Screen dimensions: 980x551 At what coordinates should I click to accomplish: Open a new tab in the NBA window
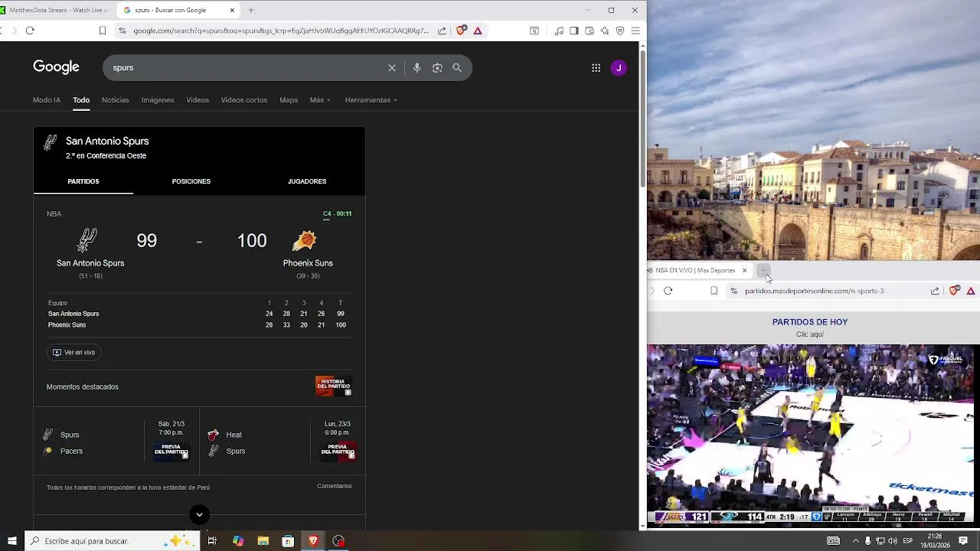[763, 270]
